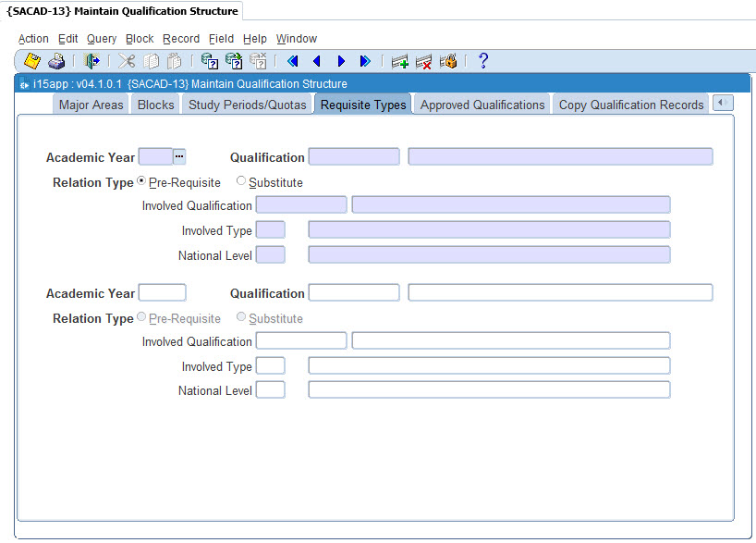This screenshot has width=756, height=543.
Task: Jump to last record arrow
Action: [365, 61]
